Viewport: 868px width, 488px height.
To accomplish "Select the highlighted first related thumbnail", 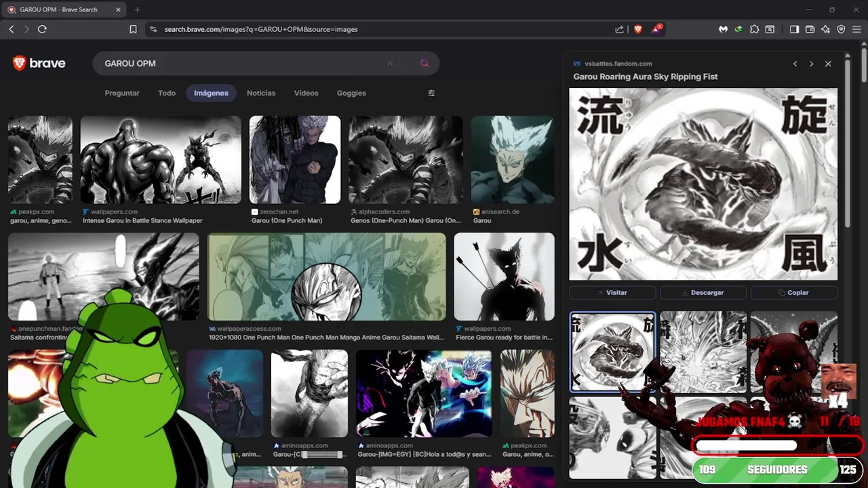I will [x=612, y=352].
